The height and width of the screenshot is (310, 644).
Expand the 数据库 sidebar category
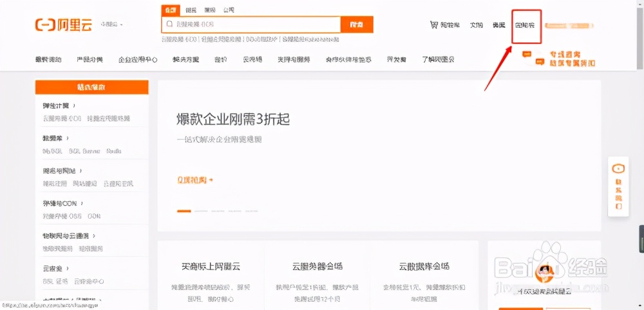(55, 138)
